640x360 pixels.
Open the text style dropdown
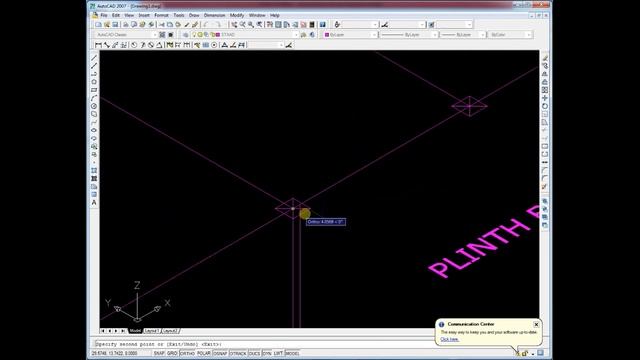(x=360, y=25)
